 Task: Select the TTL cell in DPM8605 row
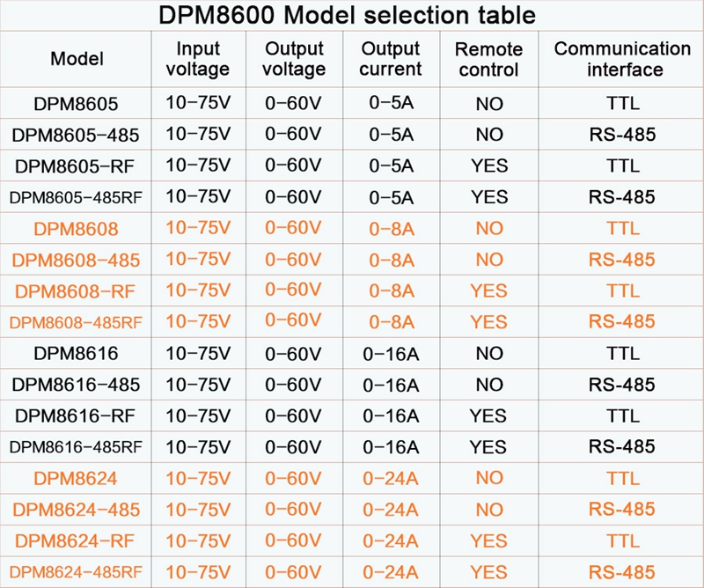click(622, 105)
